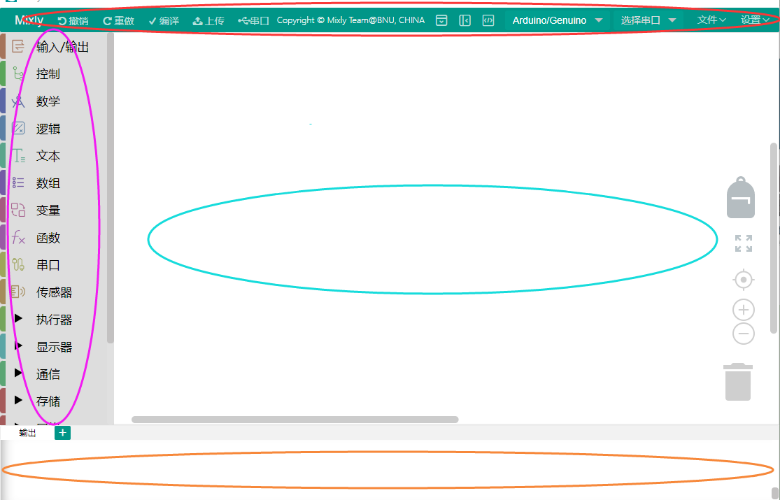Zoom in with the plus circle

743,310
